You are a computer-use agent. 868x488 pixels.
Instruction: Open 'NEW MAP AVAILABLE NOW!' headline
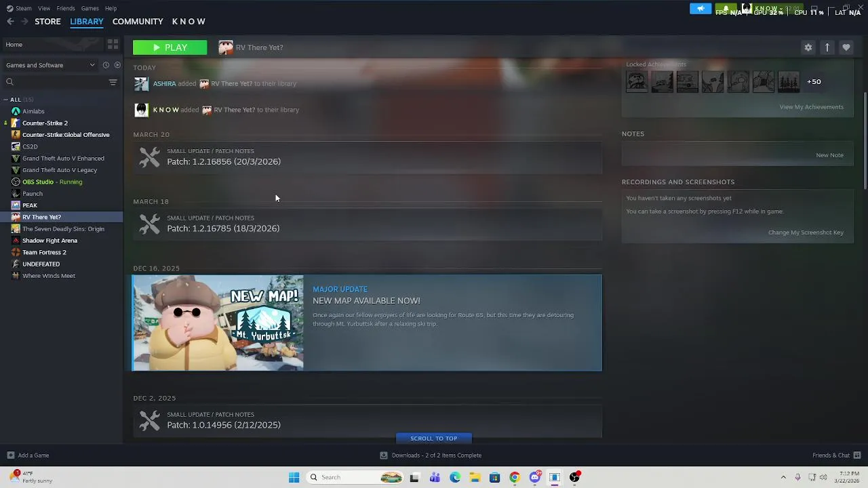coord(366,301)
